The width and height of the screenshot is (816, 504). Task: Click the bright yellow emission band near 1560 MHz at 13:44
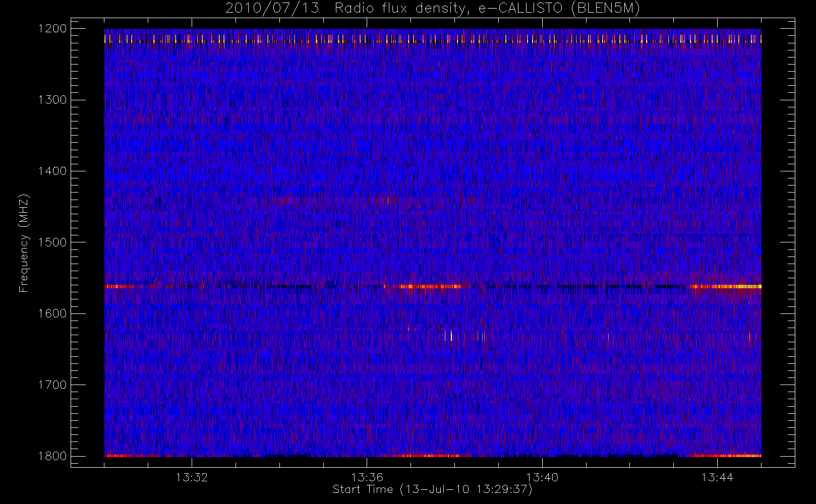(725, 286)
